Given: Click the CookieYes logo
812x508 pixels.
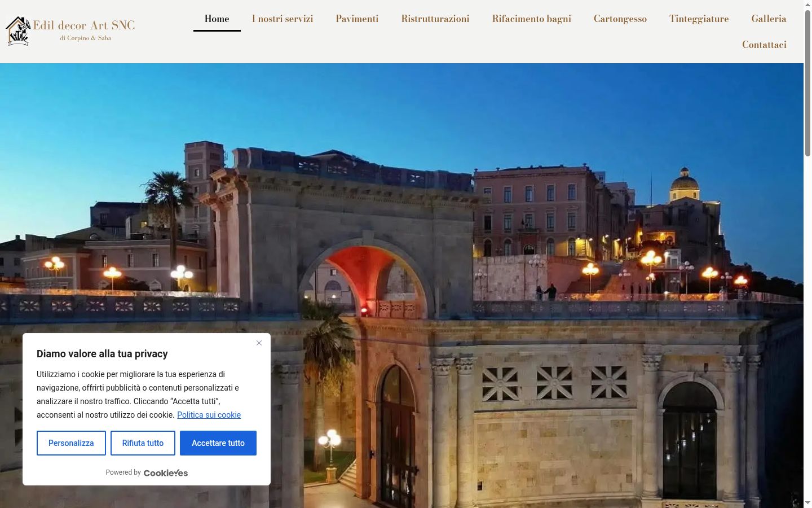Looking at the screenshot, I should coord(166,473).
